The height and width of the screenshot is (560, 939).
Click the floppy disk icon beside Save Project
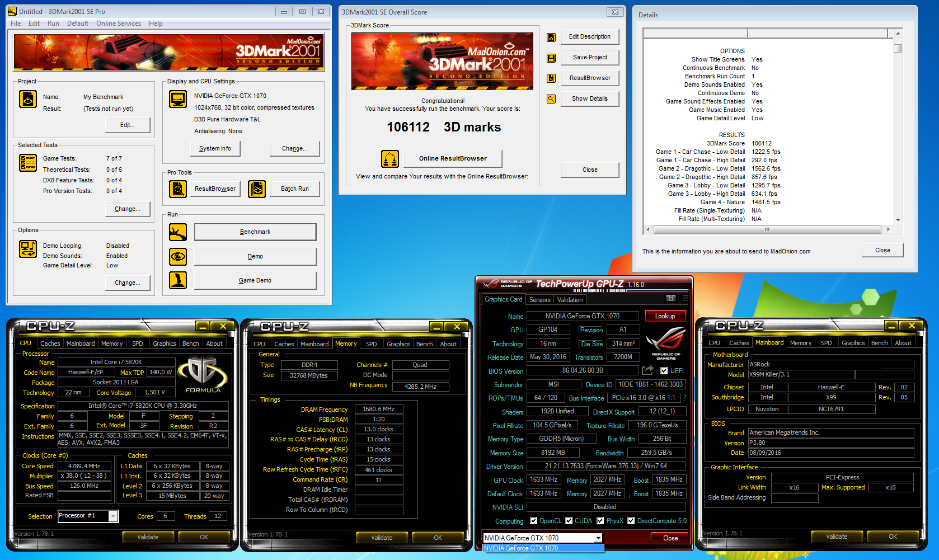click(x=551, y=58)
